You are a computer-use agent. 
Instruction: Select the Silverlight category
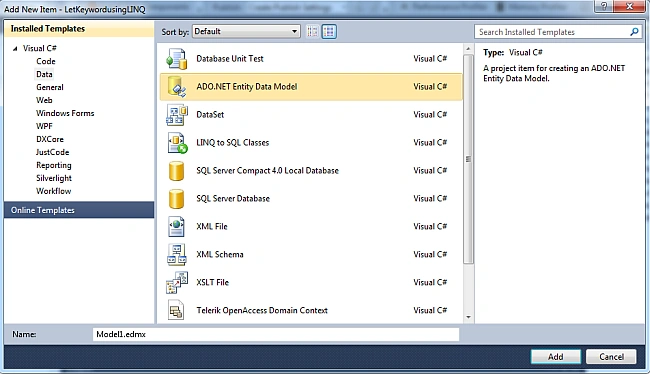point(54,178)
